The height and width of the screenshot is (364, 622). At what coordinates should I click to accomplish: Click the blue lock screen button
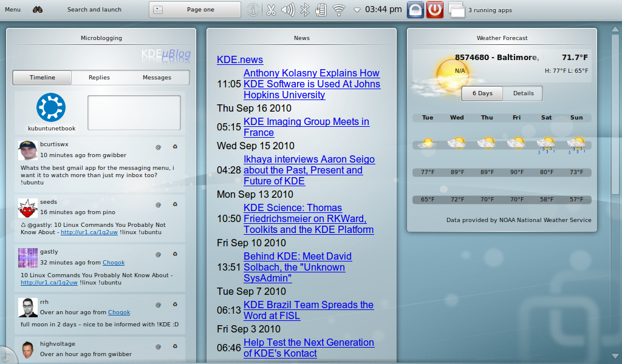click(x=415, y=10)
